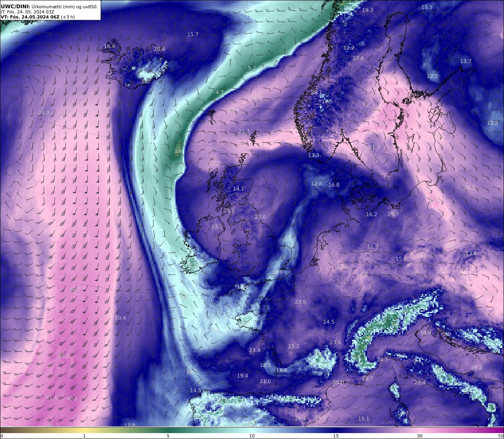Image resolution: width=504 pixels, height=439 pixels.
Task: Click the colorbar tick label 10
Action: 252,436
